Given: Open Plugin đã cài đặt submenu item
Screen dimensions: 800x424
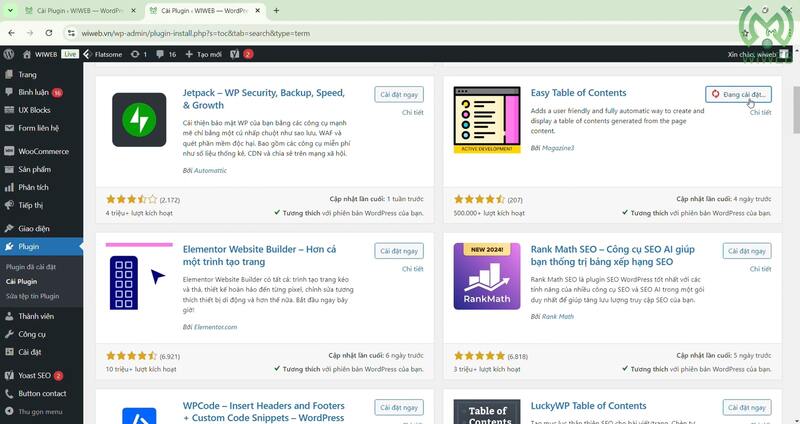Looking at the screenshot, I should (x=31, y=267).
